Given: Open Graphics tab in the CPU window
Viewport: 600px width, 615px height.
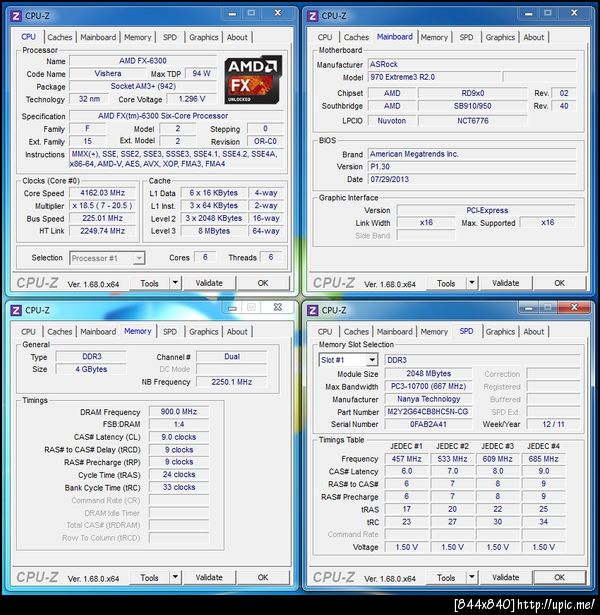Looking at the screenshot, I should 204,37.
